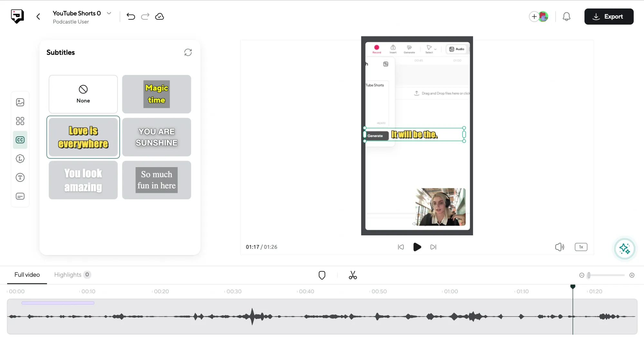Switch to the Full video tab
The width and height of the screenshot is (644, 349).
[27, 275]
